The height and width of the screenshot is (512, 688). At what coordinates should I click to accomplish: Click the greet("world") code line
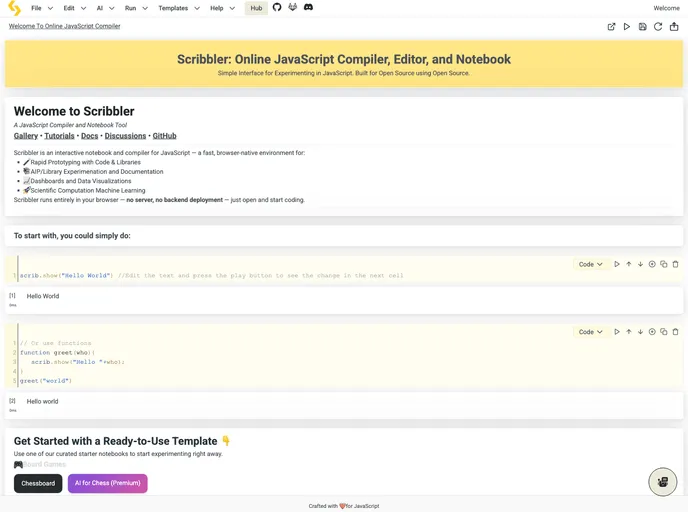pos(46,381)
